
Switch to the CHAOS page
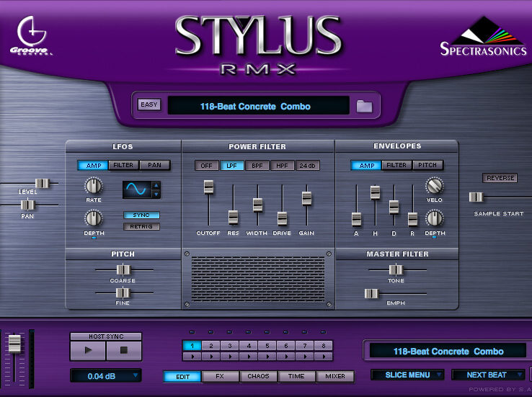[x=258, y=376]
